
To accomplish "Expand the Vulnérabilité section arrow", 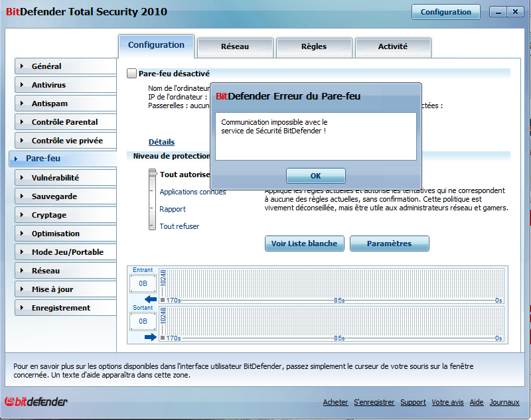I will (22, 178).
